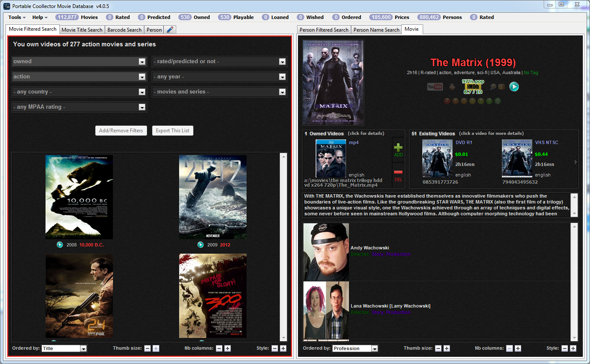
Task: Expand the 'any country' dropdown
Action: pyautogui.click(x=79, y=92)
